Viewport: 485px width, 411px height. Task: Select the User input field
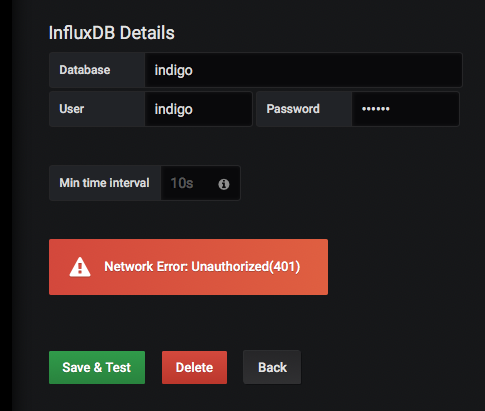point(199,109)
